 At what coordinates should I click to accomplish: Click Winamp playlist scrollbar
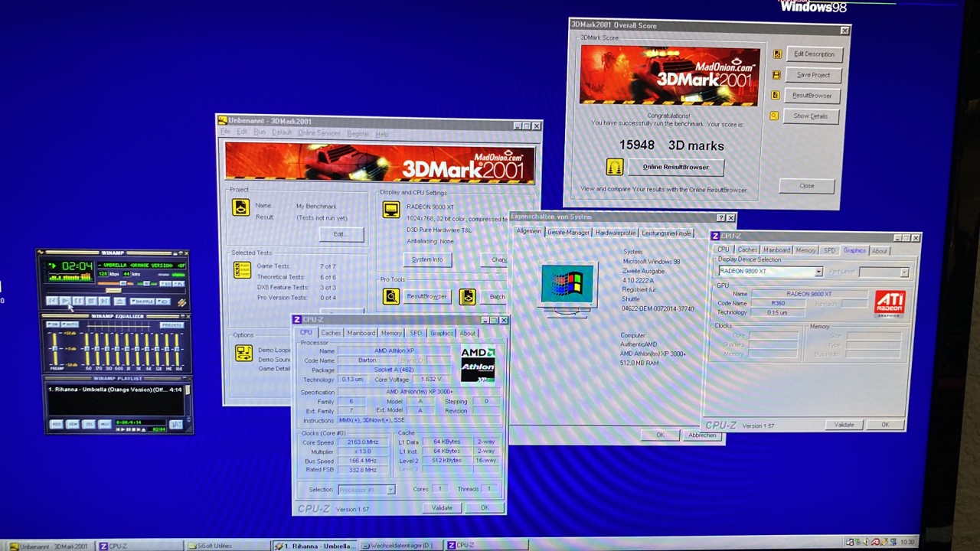(x=188, y=400)
